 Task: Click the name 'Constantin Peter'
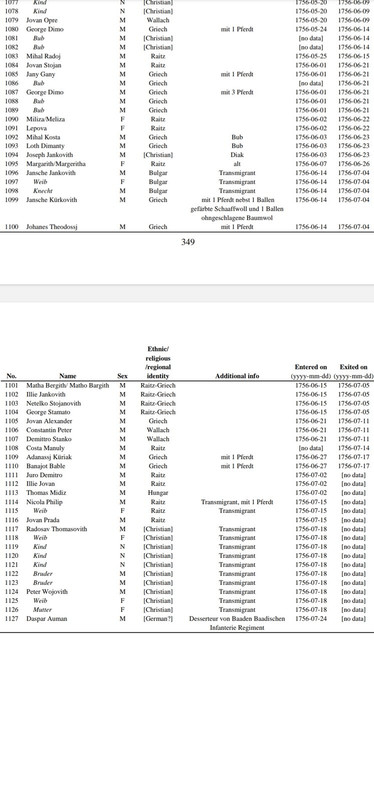[x=49, y=430]
